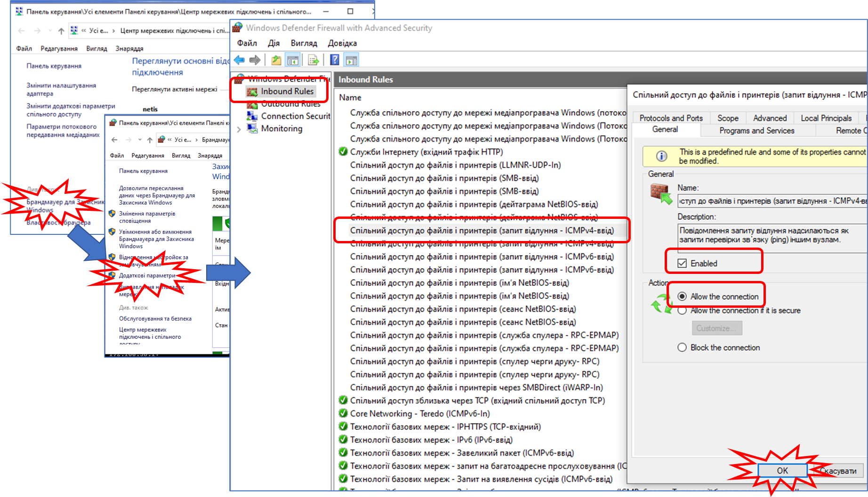Click Up arrow in Центр мережевих підключень window

pos(61,31)
